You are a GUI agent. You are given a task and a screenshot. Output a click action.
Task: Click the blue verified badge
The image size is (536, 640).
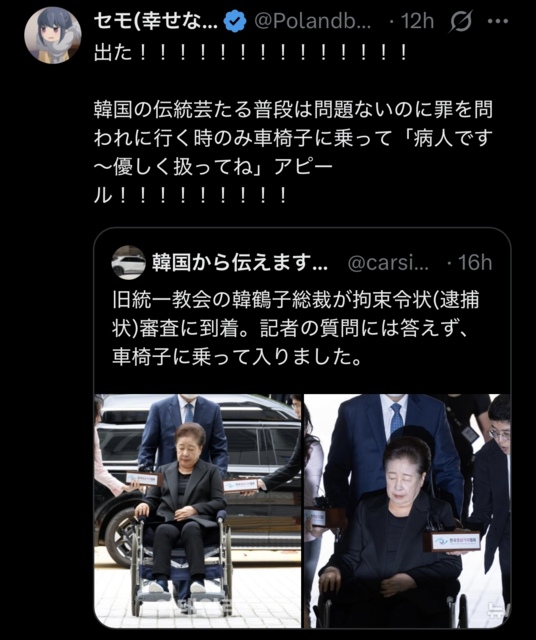(236, 22)
